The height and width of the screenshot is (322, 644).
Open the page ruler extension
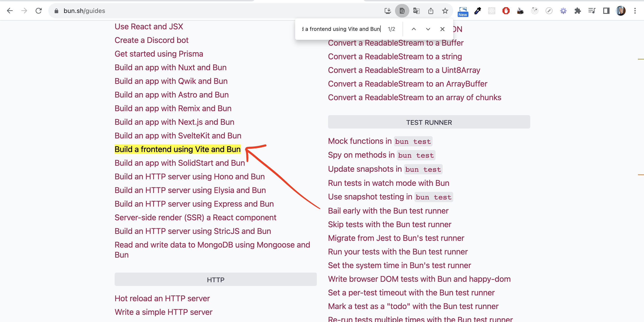(549, 11)
